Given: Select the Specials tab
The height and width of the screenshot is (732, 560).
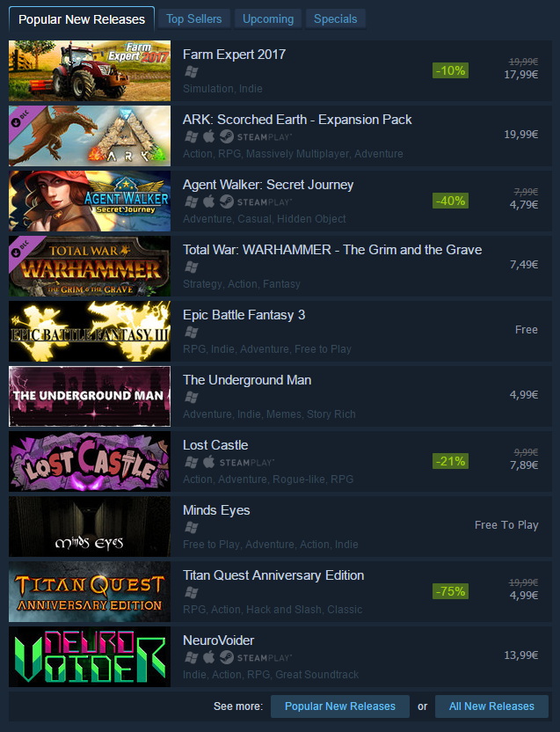Looking at the screenshot, I should (336, 19).
